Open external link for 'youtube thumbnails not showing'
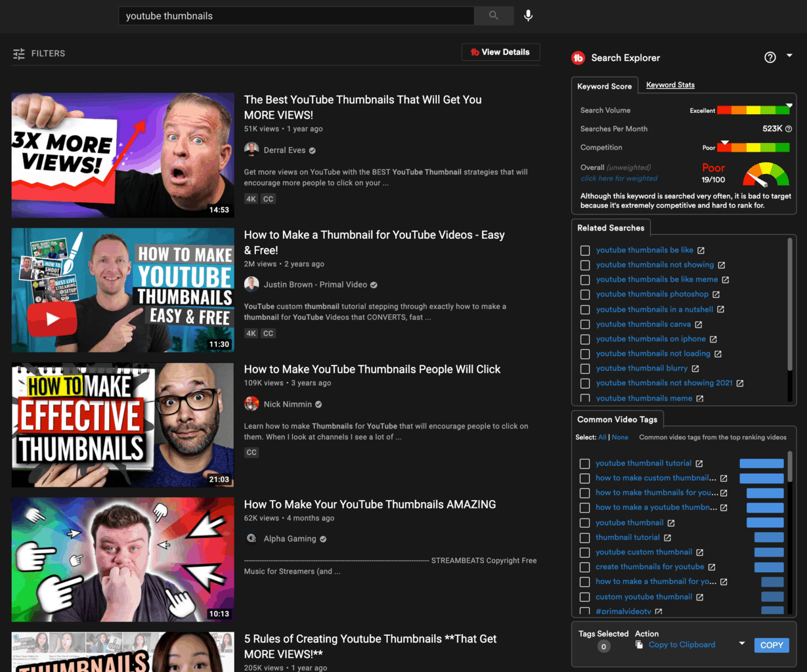This screenshot has height=672, width=807. pyautogui.click(x=721, y=265)
